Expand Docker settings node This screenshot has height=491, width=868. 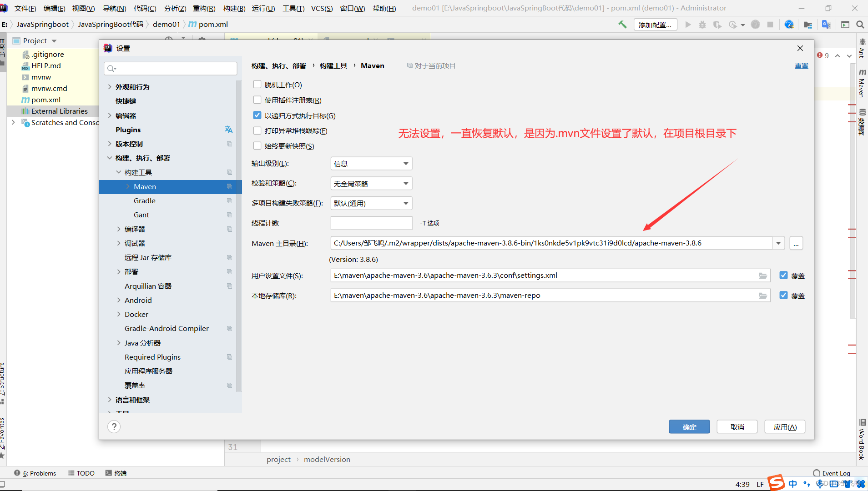tap(119, 314)
